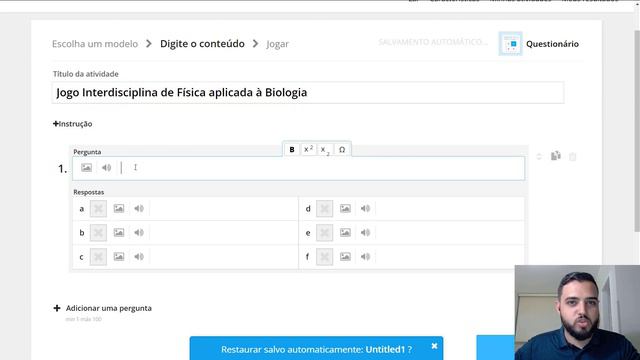640x360 pixels.
Task: Add audio to question 1
Action: [107, 167]
